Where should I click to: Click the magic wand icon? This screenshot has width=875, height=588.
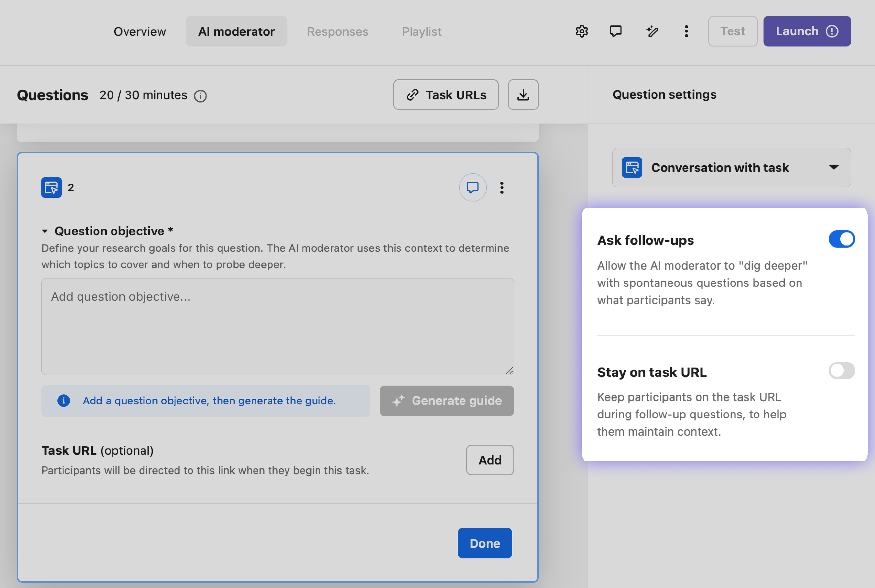tap(652, 31)
